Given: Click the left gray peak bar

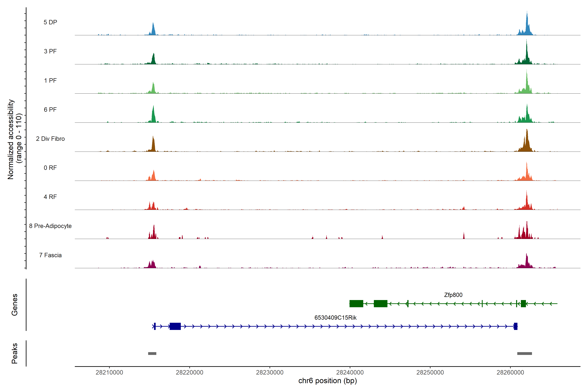Looking at the screenshot, I should point(152,353).
